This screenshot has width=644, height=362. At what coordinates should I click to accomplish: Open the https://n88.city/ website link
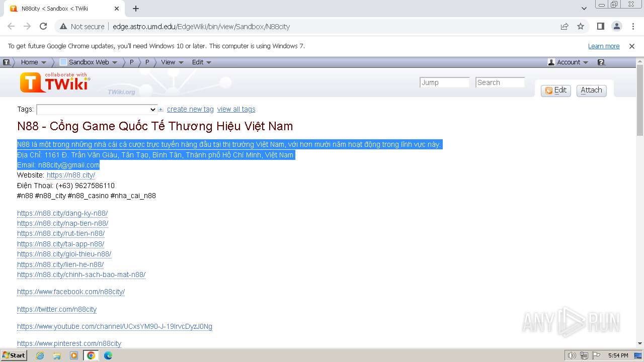[x=71, y=175]
